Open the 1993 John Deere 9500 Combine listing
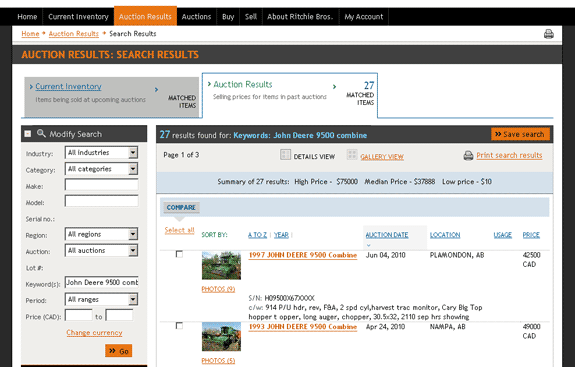The width and height of the screenshot is (575, 367). click(x=303, y=327)
